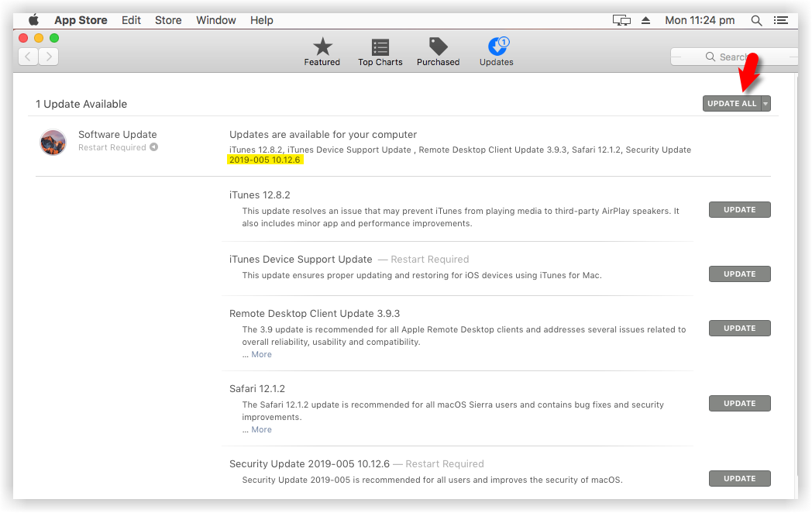Screen dimensions: 812x513
Task: Open the Edit menu
Action: 131,20
